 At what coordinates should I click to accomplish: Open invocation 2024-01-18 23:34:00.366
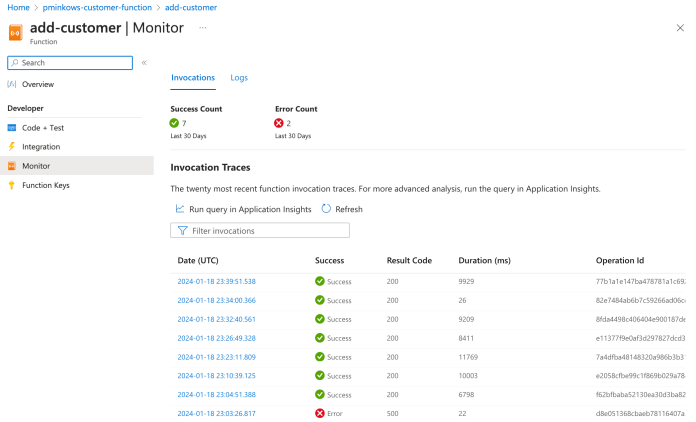(x=217, y=300)
